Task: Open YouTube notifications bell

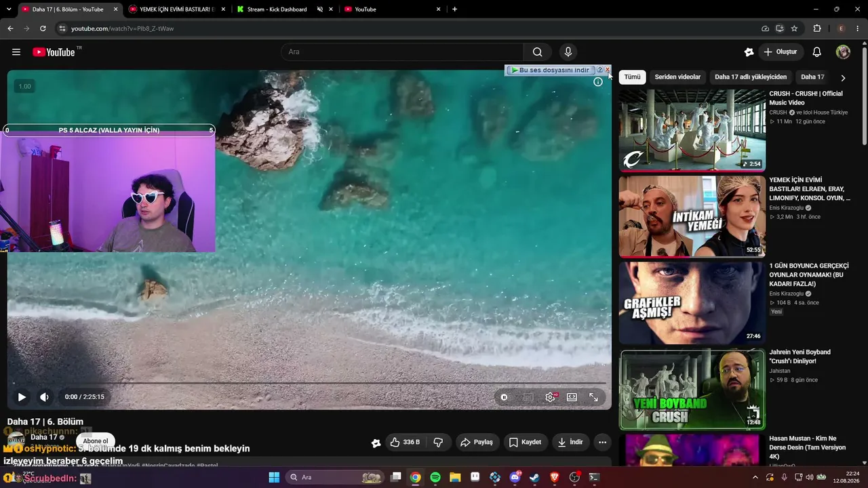Action: coord(817,52)
